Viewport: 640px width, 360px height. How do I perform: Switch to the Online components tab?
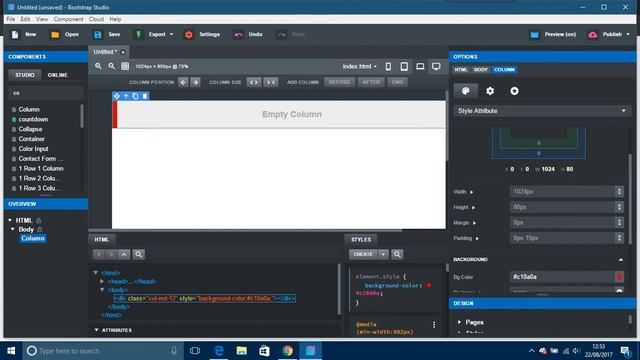(58, 75)
